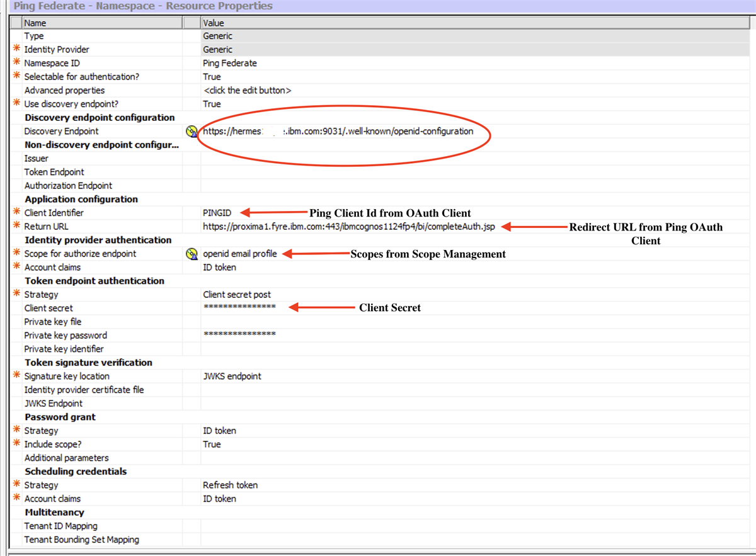This screenshot has height=556, width=756.
Task: Click the '<click the edit button>' value
Action: pos(247,91)
